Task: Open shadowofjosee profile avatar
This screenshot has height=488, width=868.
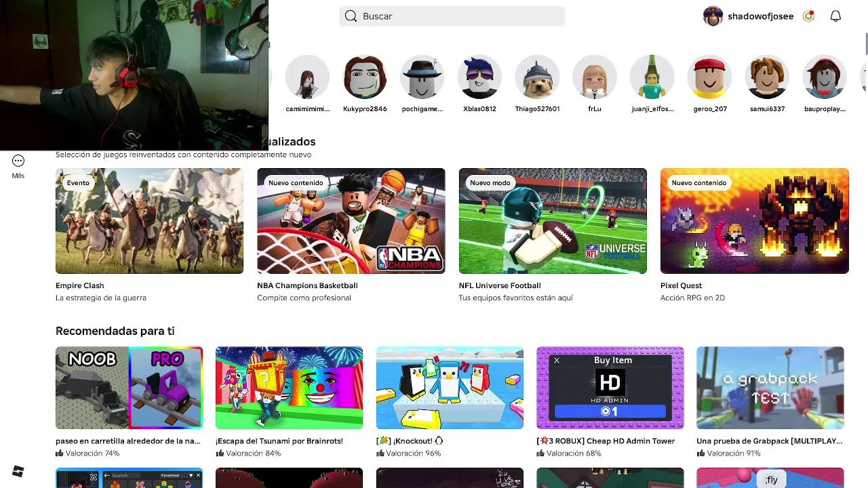Action: point(713,16)
